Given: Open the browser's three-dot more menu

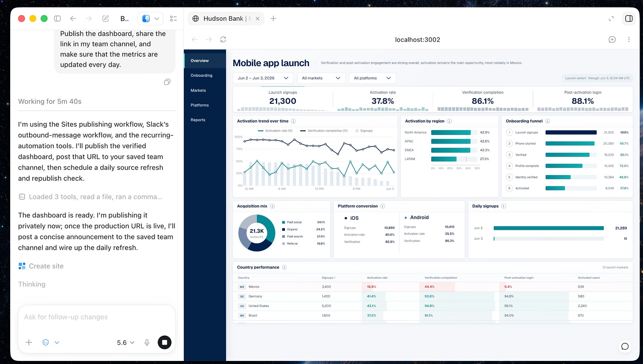Looking at the screenshot, I should tap(628, 39).
